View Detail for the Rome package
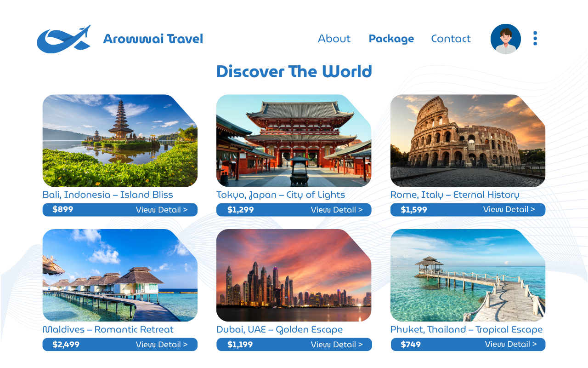 pyautogui.click(x=509, y=209)
